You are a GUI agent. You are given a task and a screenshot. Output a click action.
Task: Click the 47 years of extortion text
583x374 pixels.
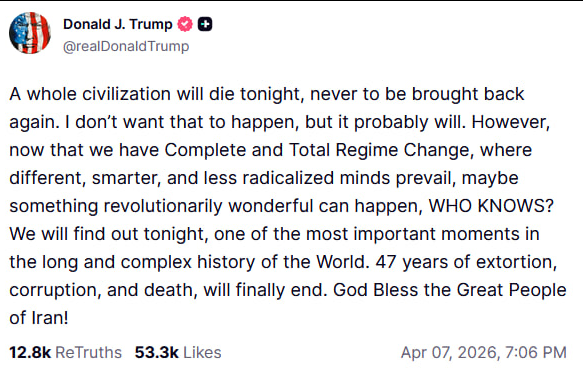466,262
